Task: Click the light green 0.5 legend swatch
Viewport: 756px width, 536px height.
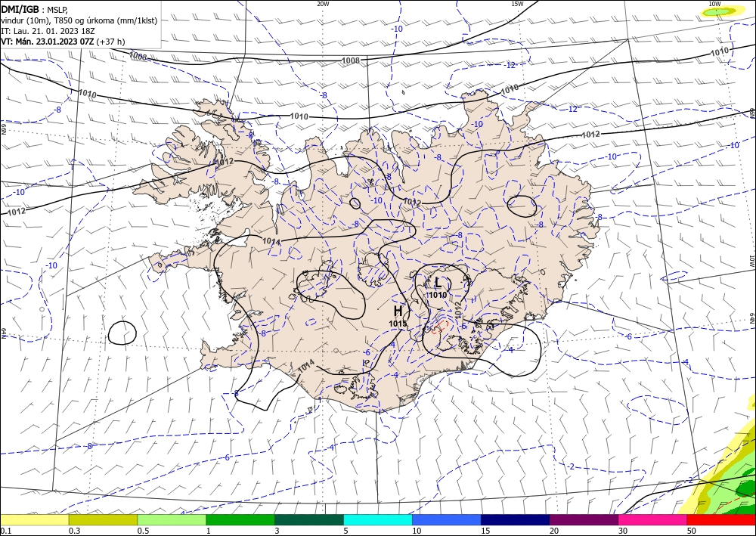Action: 172,520
